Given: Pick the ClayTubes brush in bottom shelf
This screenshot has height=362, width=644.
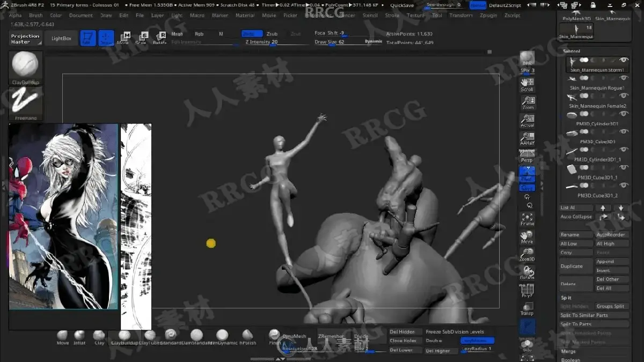Looking at the screenshot, I should click(x=150, y=337).
